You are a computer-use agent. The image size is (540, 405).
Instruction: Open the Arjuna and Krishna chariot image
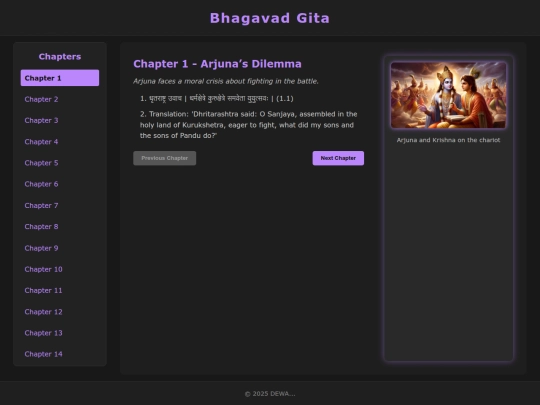click(x=448, y=95)
